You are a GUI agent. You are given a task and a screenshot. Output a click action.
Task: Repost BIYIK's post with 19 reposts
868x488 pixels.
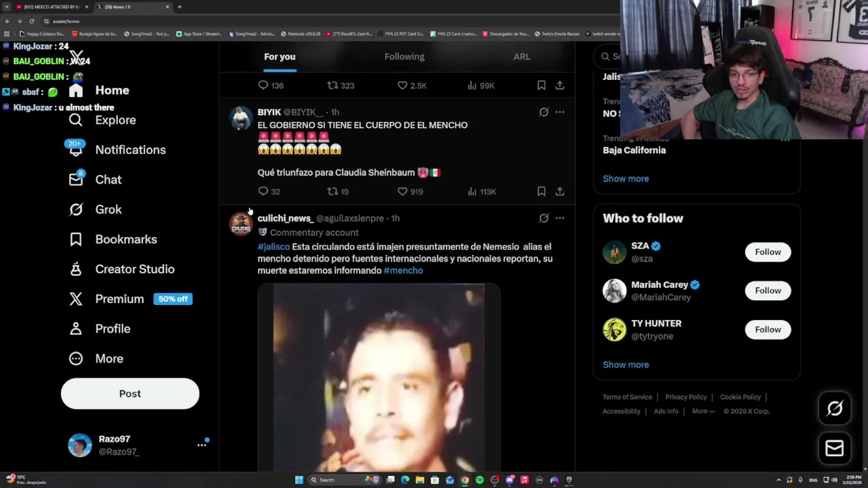tap(338, 192)
